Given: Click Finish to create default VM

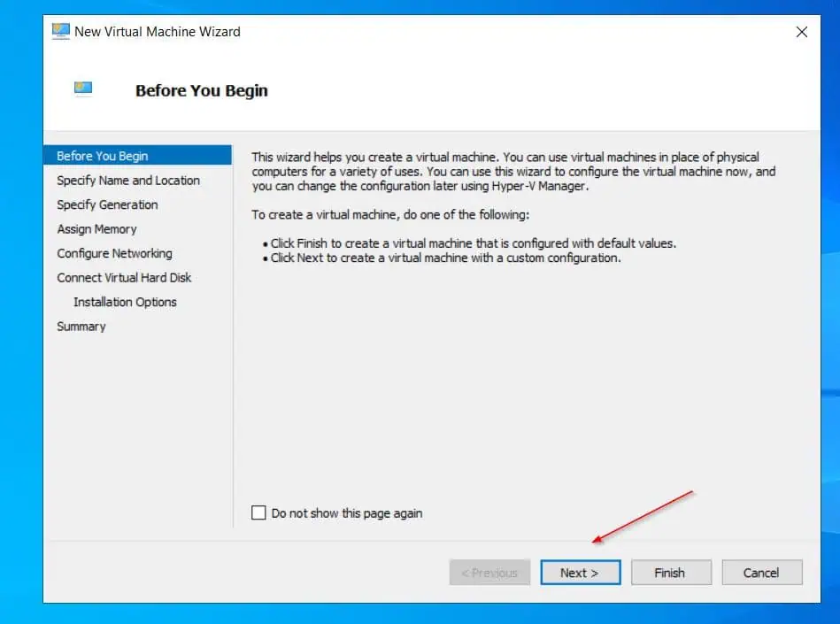Looking at the screenshot, I should [x=671, y=573].
